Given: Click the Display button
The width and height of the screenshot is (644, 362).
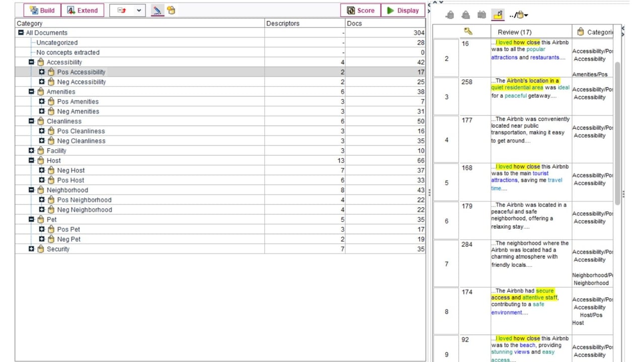Looking at the screenshot, I should coord(403,11).
